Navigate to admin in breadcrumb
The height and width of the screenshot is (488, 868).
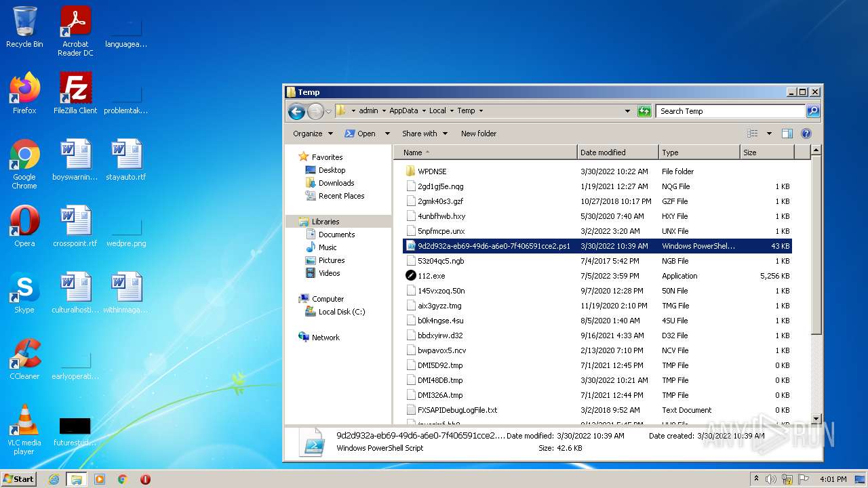(368, 111)
